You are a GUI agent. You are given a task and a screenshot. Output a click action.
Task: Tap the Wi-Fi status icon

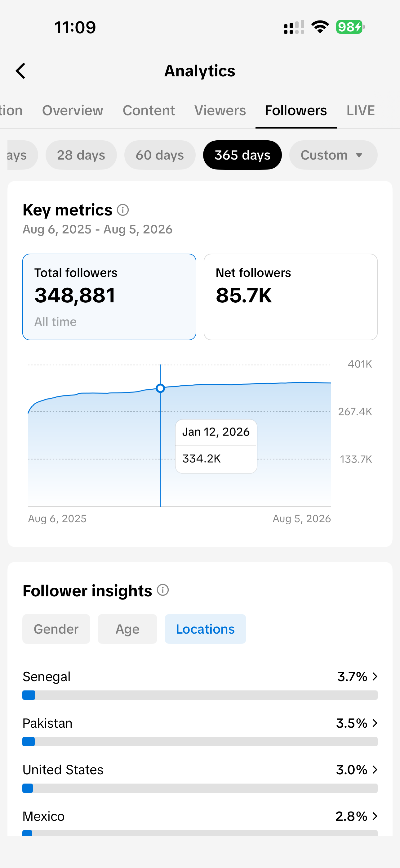click(x=320, y=27)
